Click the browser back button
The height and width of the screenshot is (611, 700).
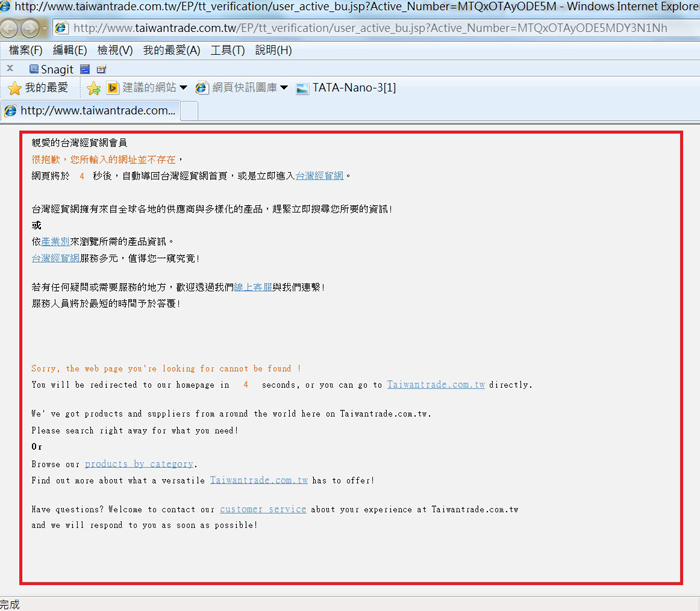click(x=13, y=28)
